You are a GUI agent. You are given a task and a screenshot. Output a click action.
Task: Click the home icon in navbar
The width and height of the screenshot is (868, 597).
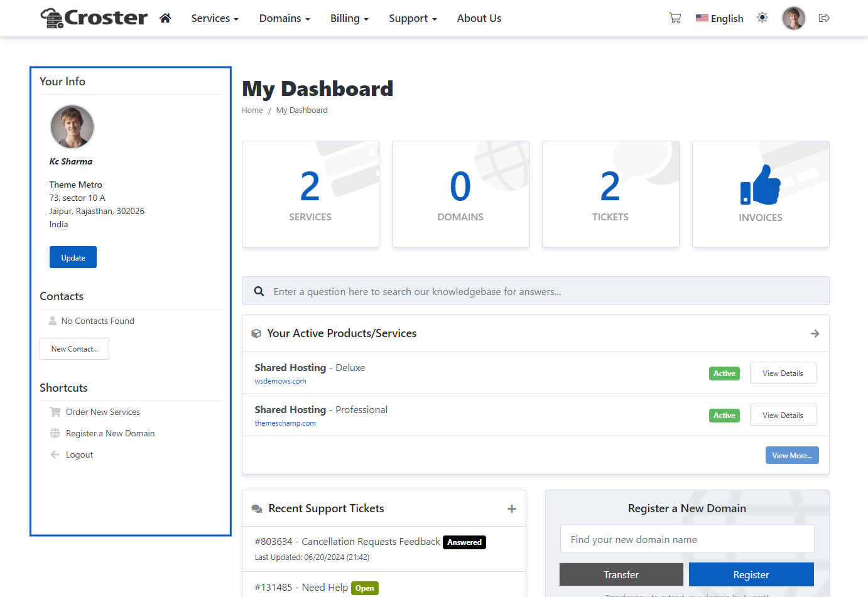(x=165, y=18)
